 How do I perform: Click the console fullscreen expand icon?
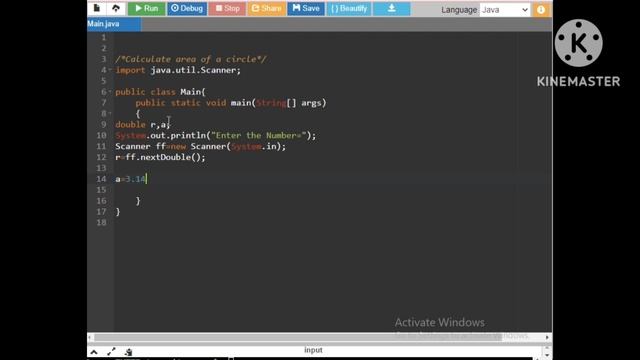[x=111, y=352]
